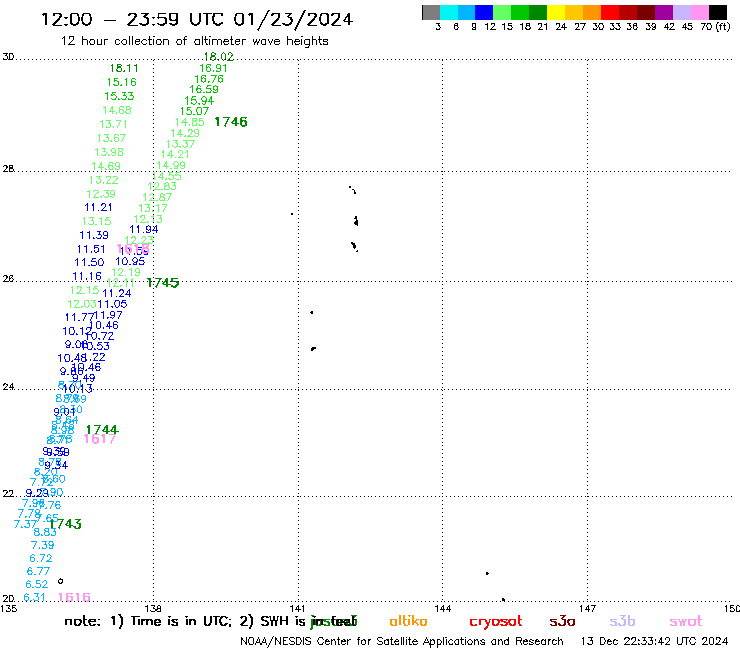Click the '12 hour collection of altimeter wave heights' subtitle
This screenshot has height=650, width=740.
coord(194,41)
